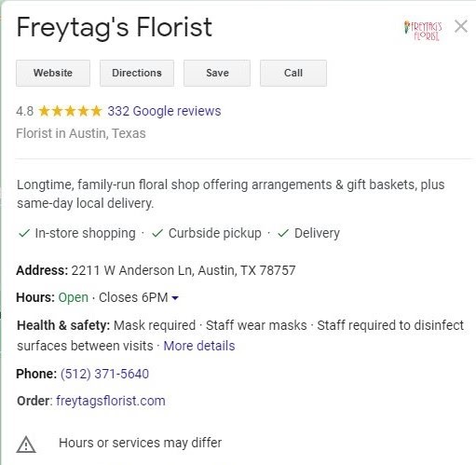Close the Freytag's Florist panel
Screen dimensions: 476x465
coord(461,26)
